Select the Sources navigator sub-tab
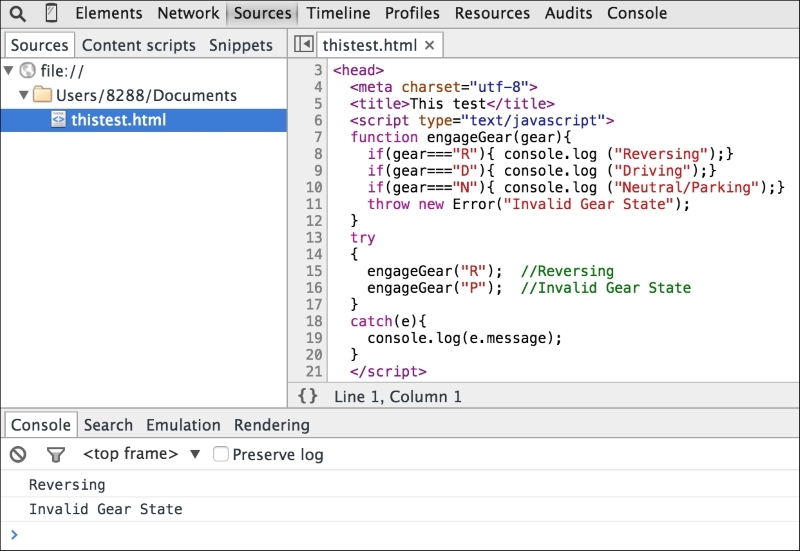Image resolution: width=800 pixels, height=551 pixels. click(39, 45)
